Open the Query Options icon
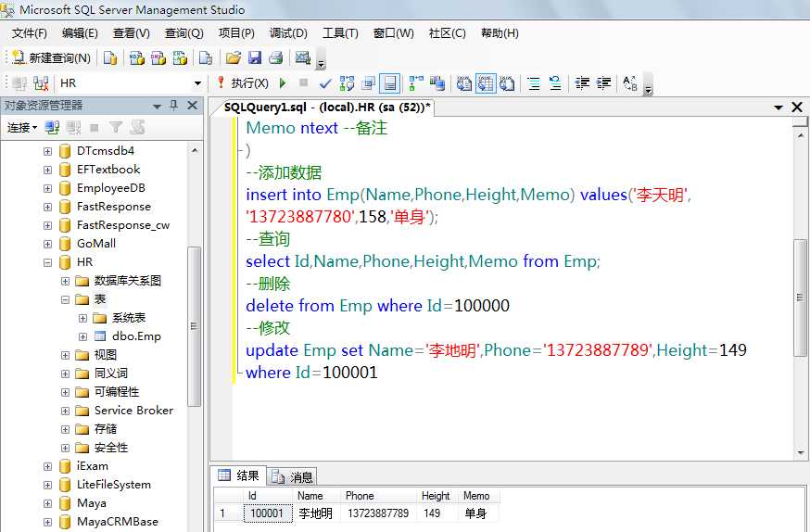Viewport: 810px width, 532px height. click(368, 83)
